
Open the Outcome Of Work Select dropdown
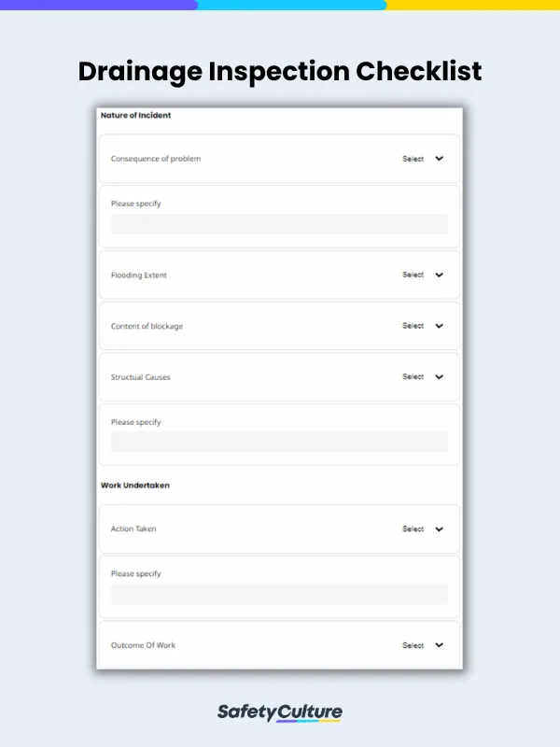point(423,645)
